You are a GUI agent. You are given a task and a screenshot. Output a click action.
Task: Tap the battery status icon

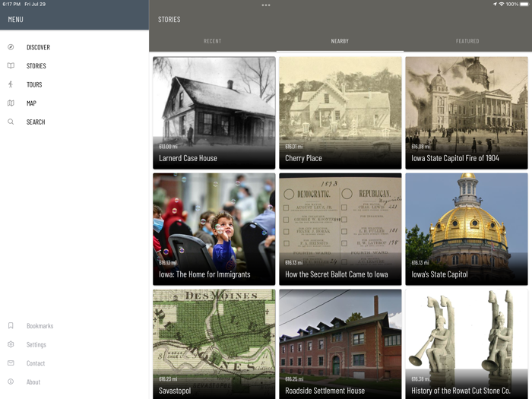524,4
